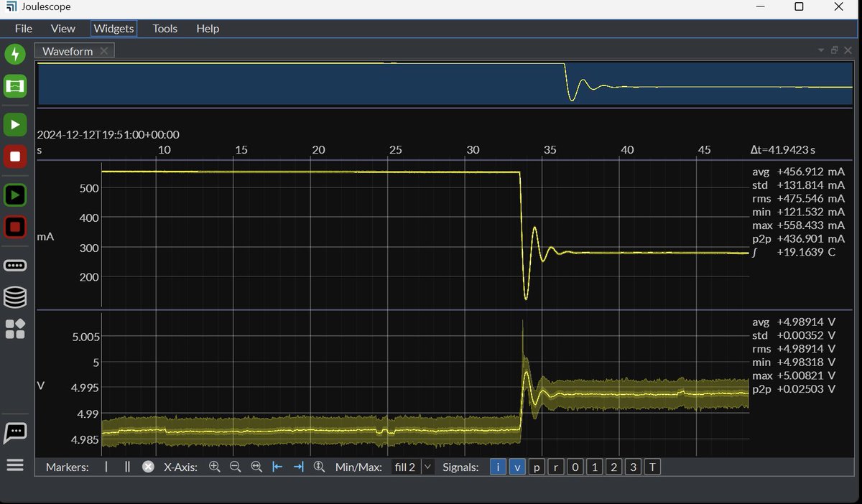Viewport: 862px width, 504px height.
Task: Click the green oscilloscope view icon
Action: coord(15,87)
